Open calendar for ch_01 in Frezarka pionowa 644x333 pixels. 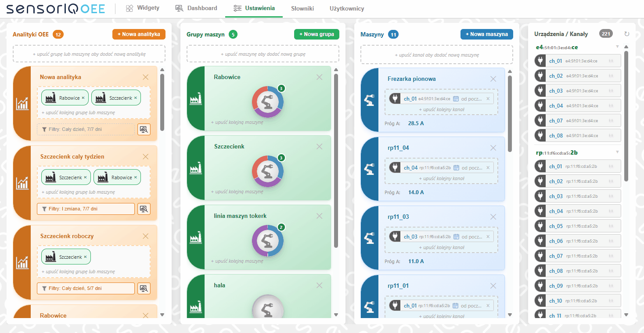point(456,99)
